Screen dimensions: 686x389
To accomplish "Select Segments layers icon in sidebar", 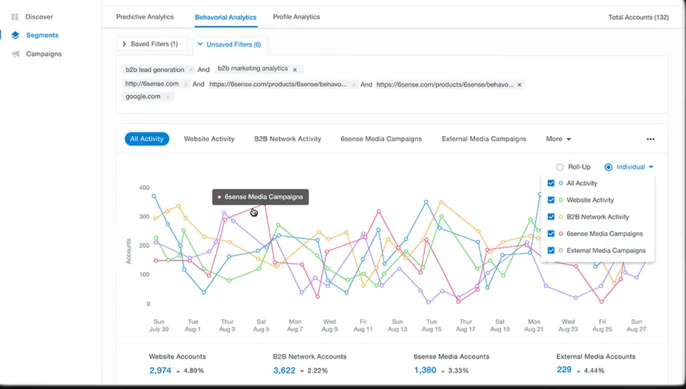I will click(x=15, y=35).
